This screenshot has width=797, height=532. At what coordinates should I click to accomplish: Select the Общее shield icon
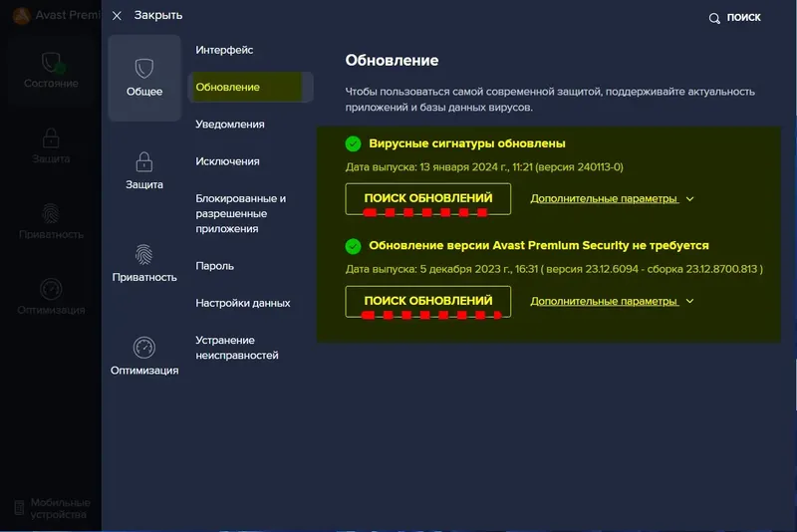144,68
